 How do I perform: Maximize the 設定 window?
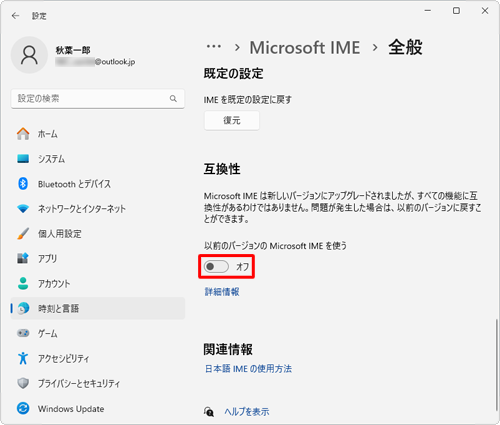(456, 11)
